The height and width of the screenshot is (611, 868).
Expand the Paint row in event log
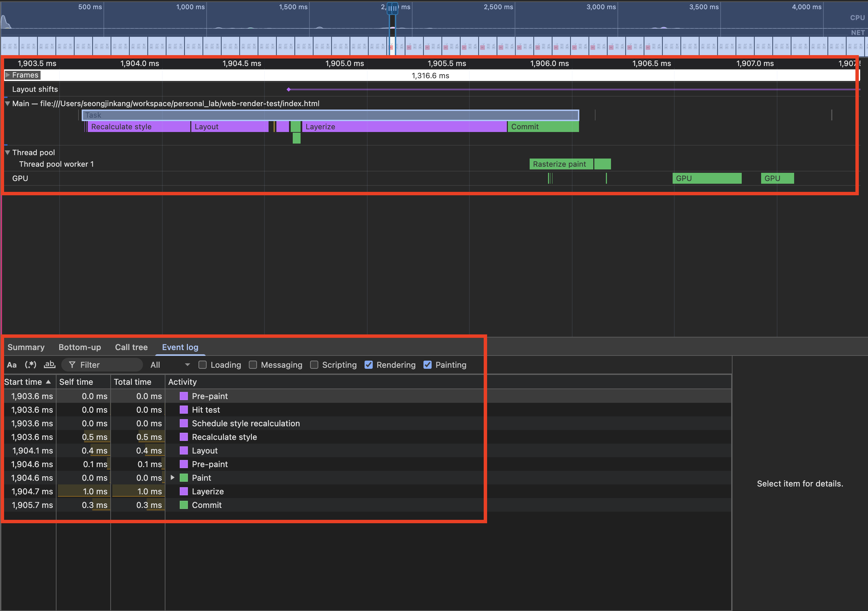point(172,478)
